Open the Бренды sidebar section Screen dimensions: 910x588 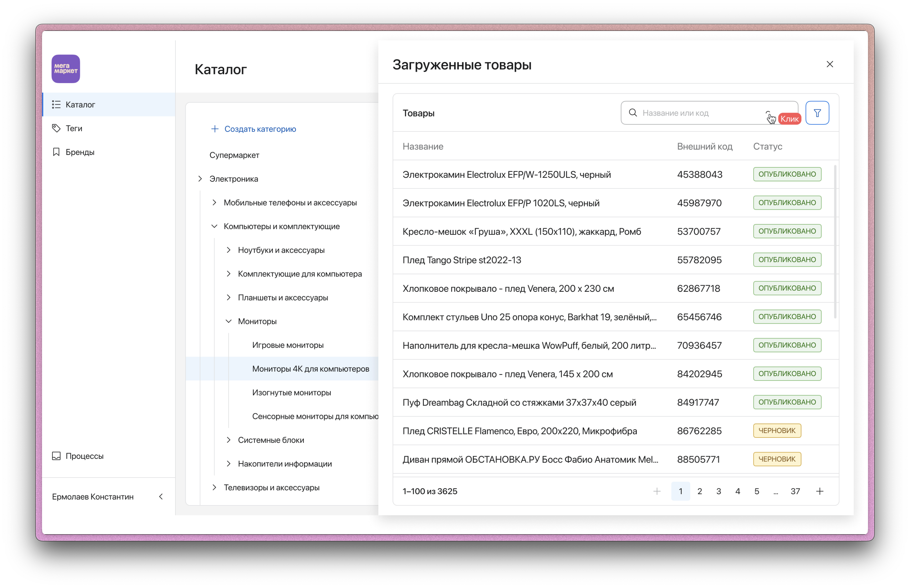80,152
